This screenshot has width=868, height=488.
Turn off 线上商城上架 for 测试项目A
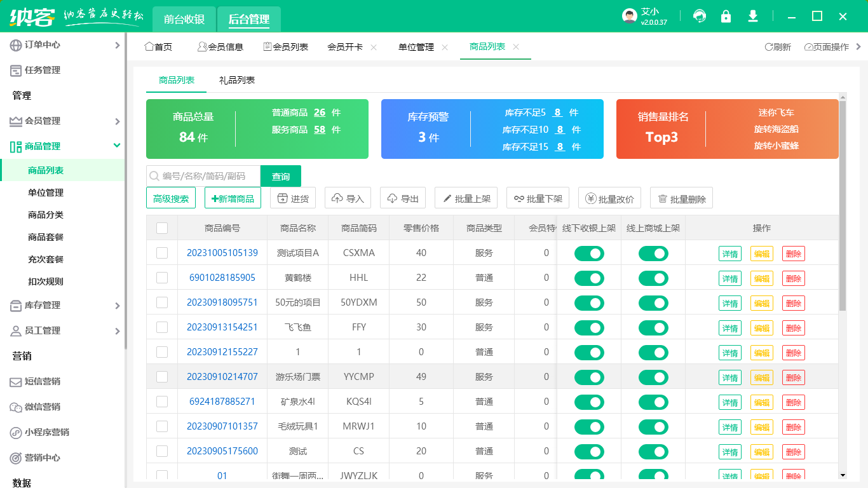click(x=654, y=253)
